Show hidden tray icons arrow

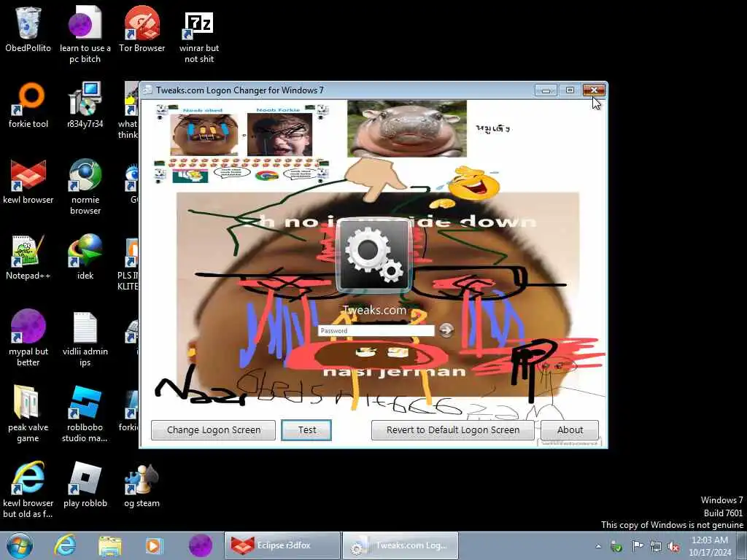point(598,546)
